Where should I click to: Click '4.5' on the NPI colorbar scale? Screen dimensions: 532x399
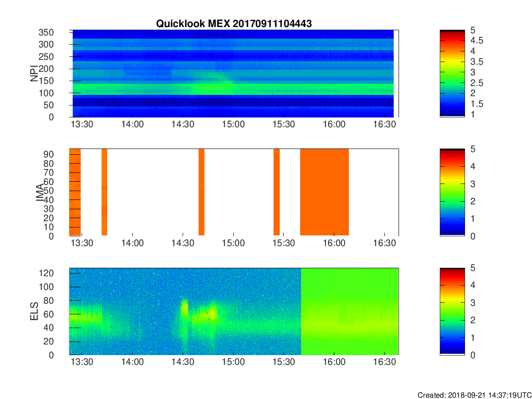coord(477,41)
